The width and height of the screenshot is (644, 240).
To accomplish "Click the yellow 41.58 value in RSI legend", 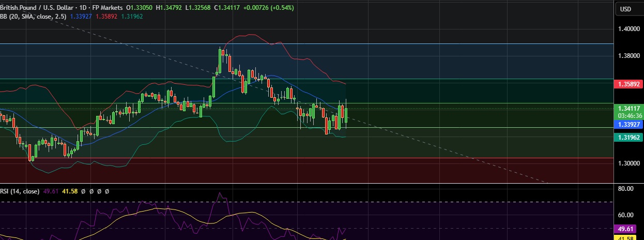I will pyautogui.click(x=69, y=191).
